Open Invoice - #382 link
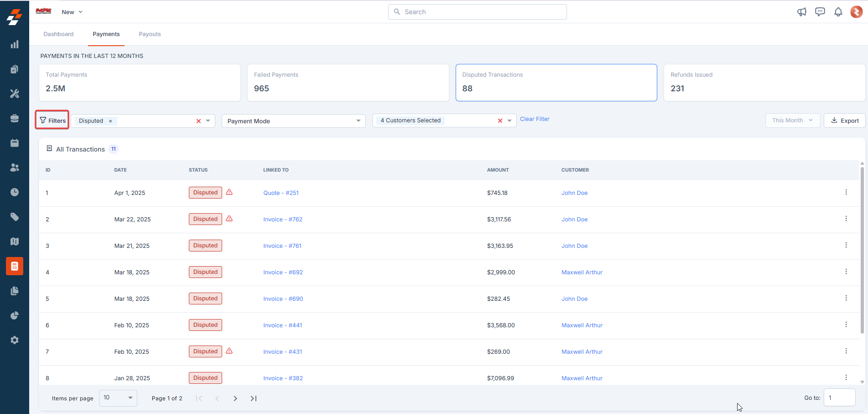 (x=283, y=378)
